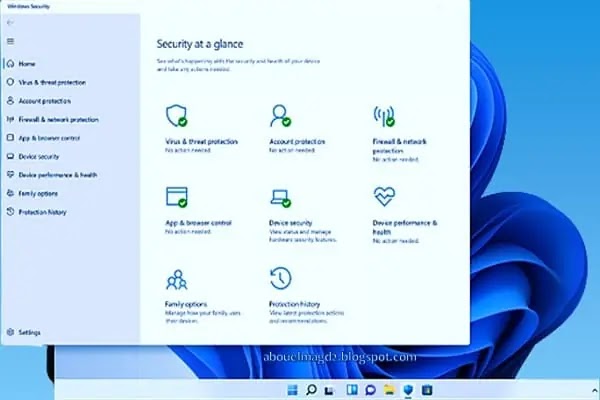Open the Widgets panel from taskbar
600x400 pixels.
point(352,390)
